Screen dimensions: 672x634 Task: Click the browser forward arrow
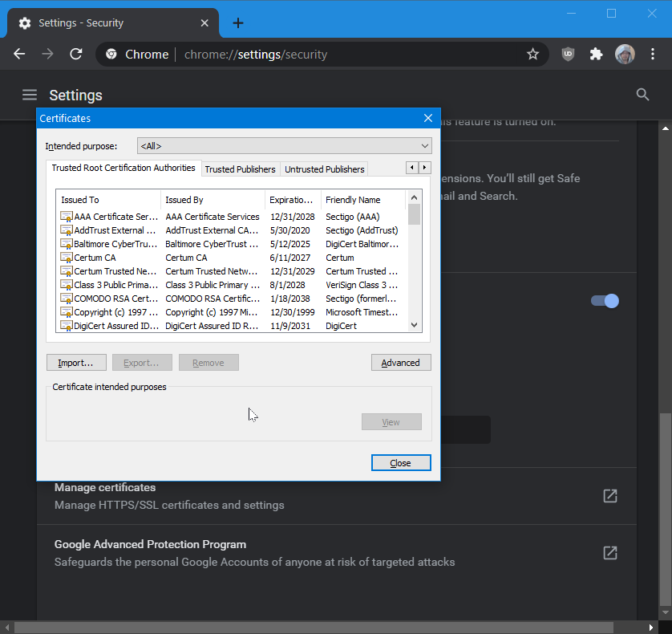(x=47, y=54)
